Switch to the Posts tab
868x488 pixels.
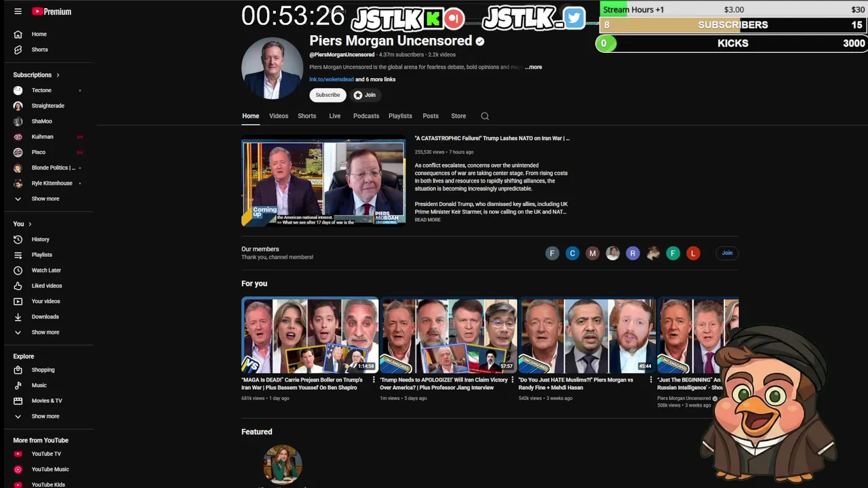[431, 116]
